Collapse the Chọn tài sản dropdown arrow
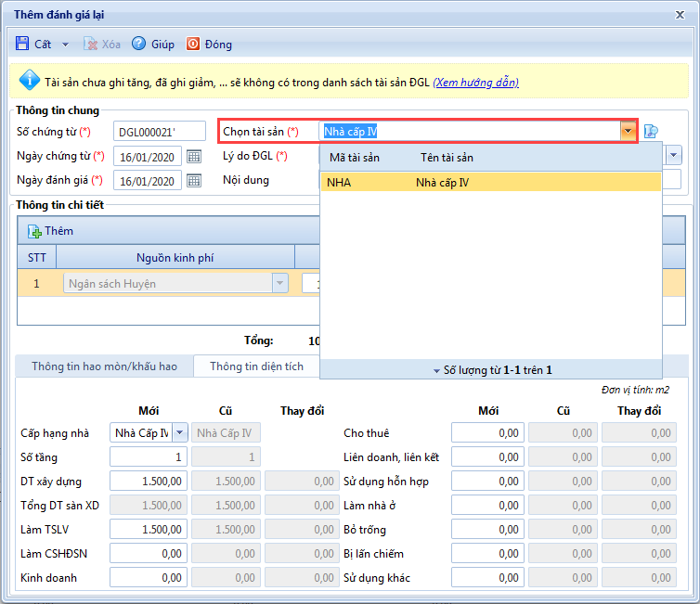Image resolution: width=700 pixels, height=604 pixels. click(629, 131)
